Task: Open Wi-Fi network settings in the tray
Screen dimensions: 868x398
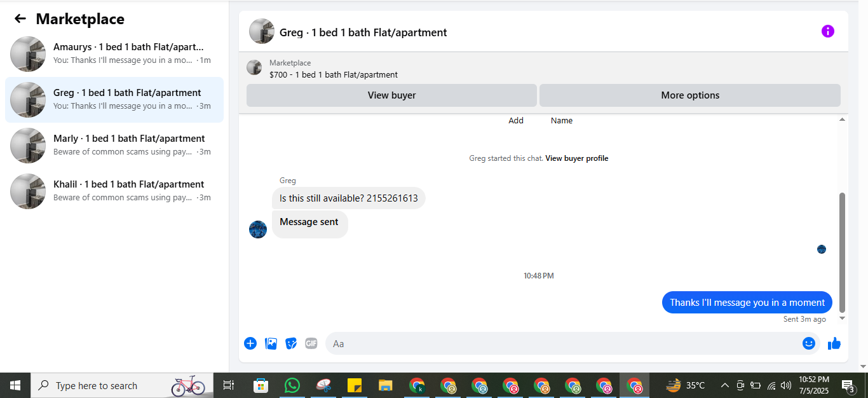Action: point(771,385)
